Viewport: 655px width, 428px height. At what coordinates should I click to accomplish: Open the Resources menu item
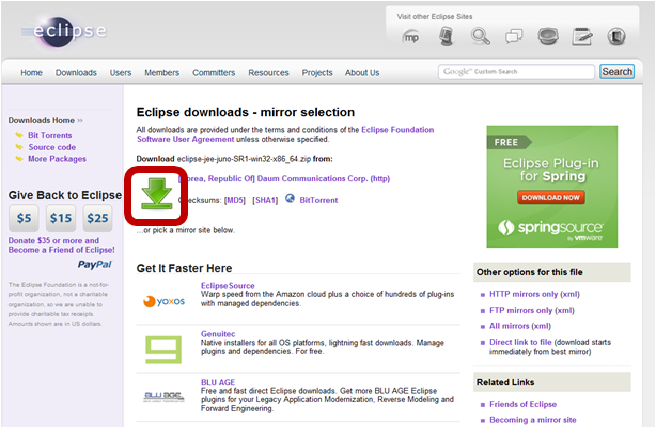pyautogui.click(x=269, y=73)
